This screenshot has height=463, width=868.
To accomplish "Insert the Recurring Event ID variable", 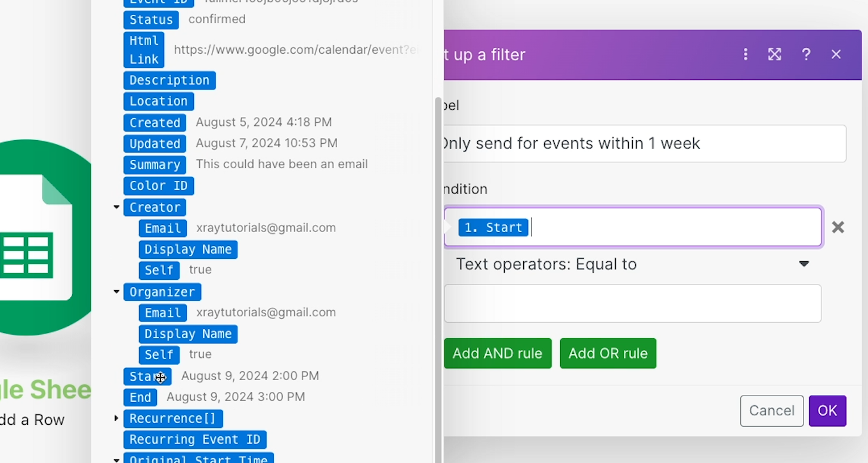I will (195, 440).
